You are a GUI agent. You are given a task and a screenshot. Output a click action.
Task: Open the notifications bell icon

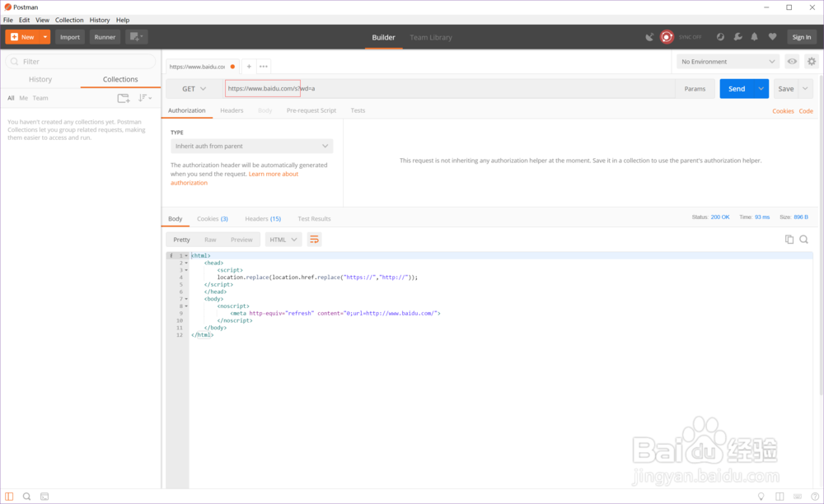click(x=755, y=37)
